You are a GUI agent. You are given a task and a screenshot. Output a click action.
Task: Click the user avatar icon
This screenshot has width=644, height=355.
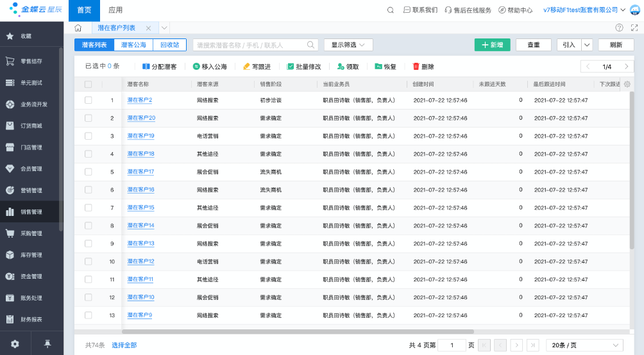(635, 10)
